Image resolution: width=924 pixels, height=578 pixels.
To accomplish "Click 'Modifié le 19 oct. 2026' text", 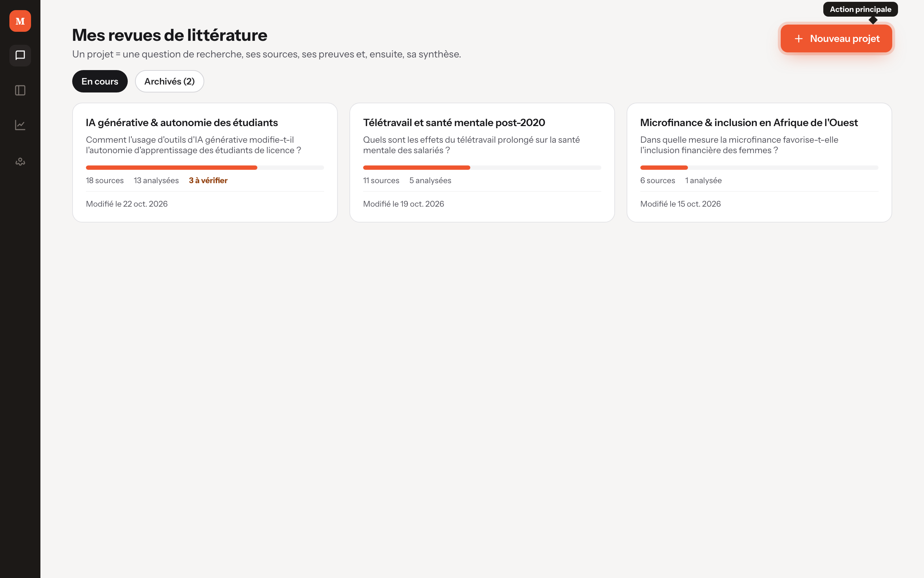I will pos(404,204).
